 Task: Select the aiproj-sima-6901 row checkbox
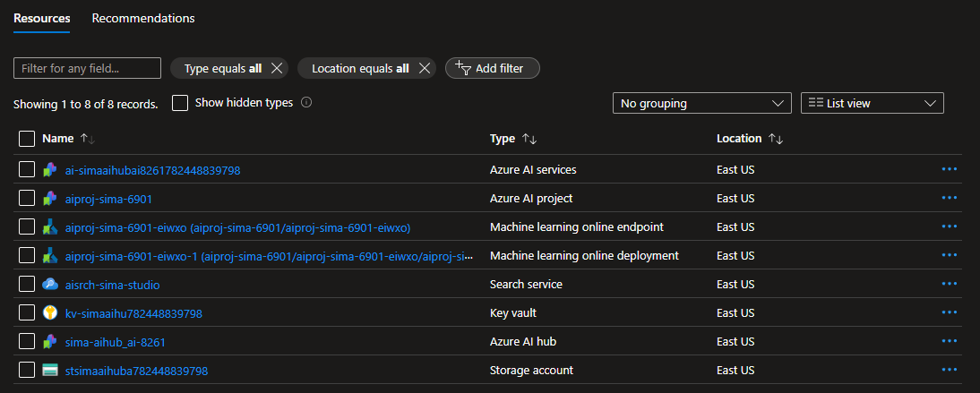click(x=27, y=198)
